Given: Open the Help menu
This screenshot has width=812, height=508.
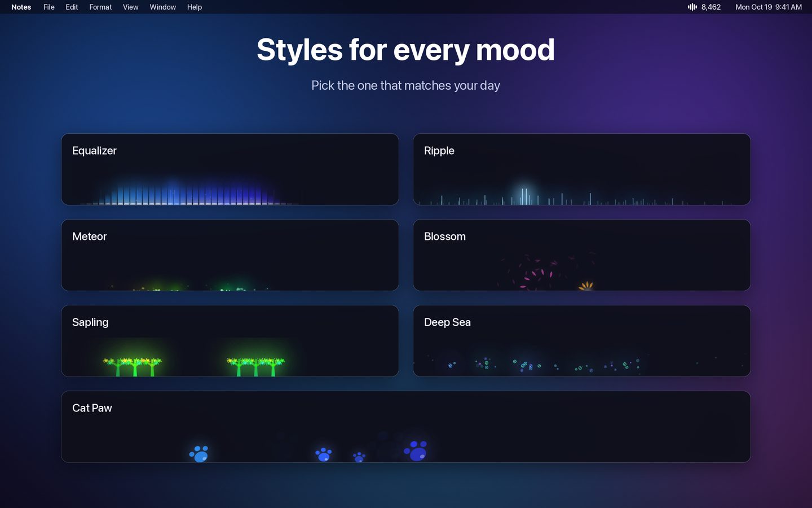Looking at the screenshot, I should click(195, 7).
